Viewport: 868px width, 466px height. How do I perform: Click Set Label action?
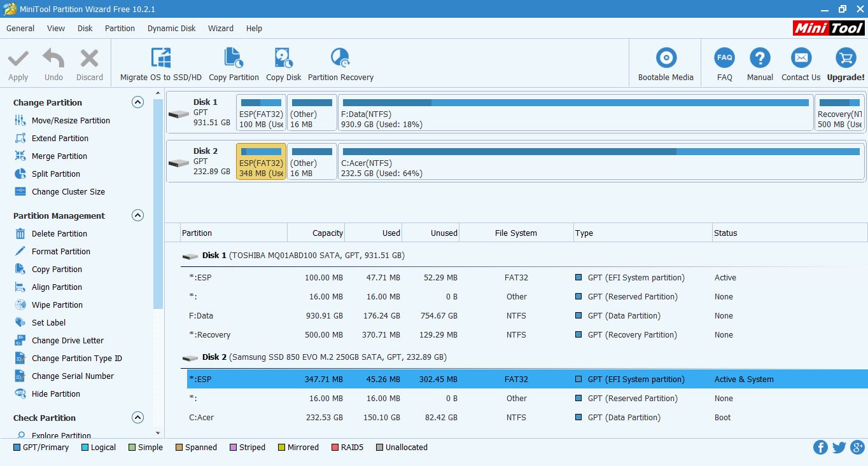coord(48,322)
